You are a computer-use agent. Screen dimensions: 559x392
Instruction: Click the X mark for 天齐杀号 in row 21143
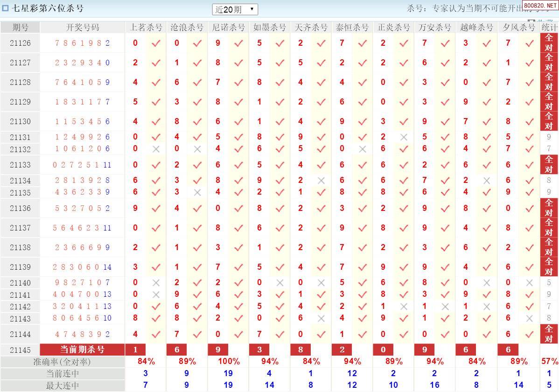click(x=321, y=318)
